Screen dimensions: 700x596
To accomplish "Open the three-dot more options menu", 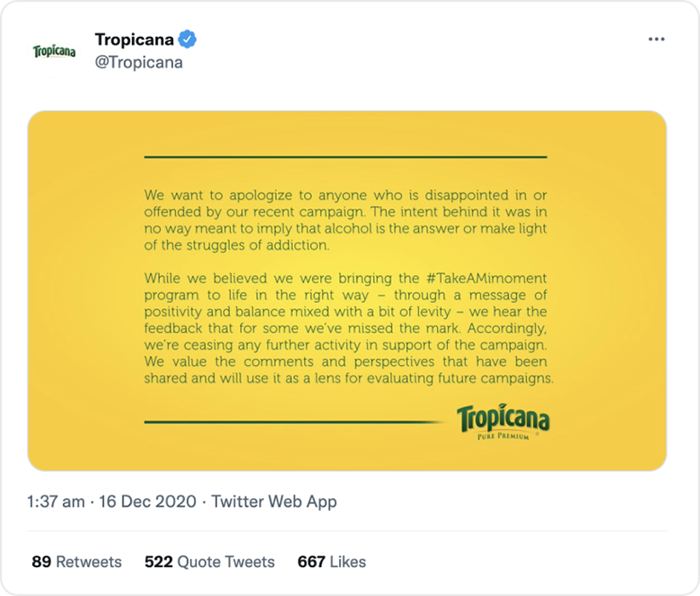I will pos(656,39).
